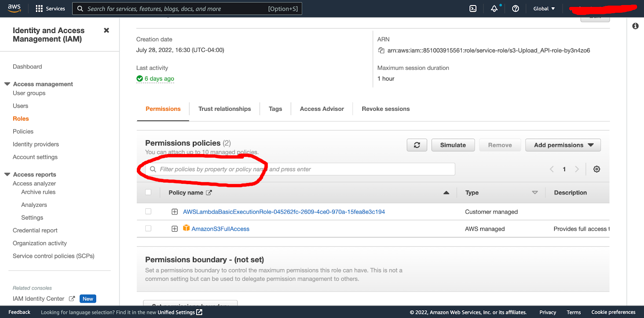This screenshot has height=318, width=644.
Task: Open the Privacy footer link
Action: coord(547,312)
